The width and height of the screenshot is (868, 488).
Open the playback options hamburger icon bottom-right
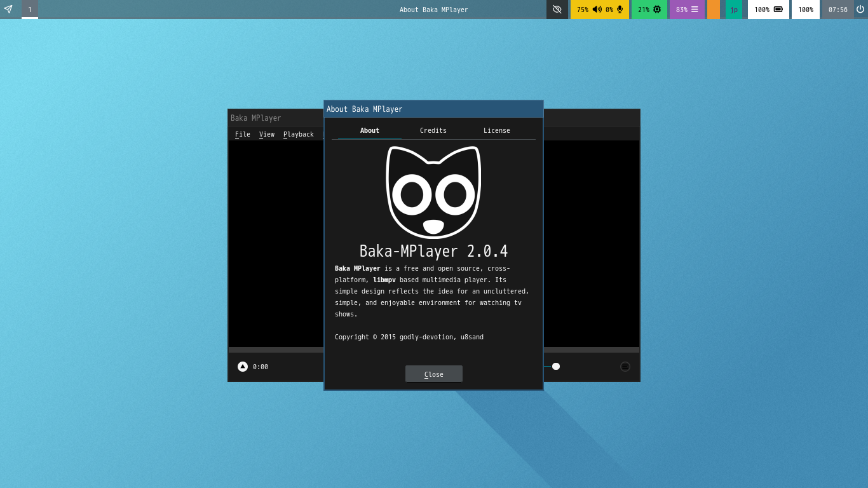[x=625, y=366]
